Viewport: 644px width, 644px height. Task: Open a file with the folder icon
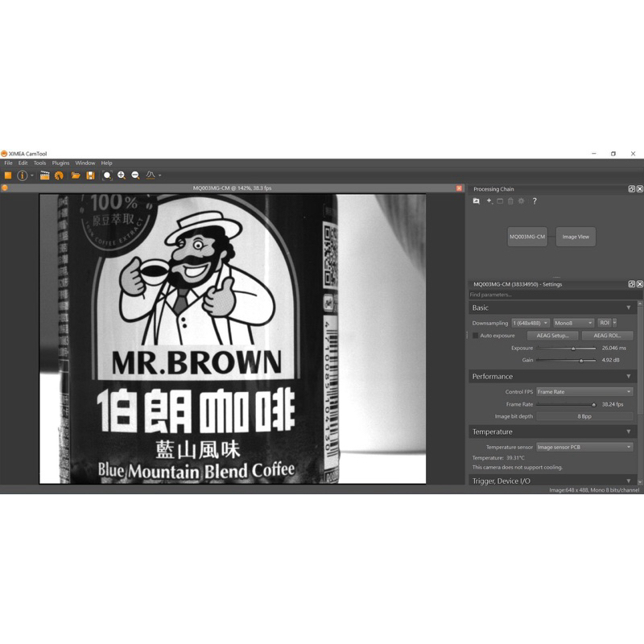click(76, 175)
